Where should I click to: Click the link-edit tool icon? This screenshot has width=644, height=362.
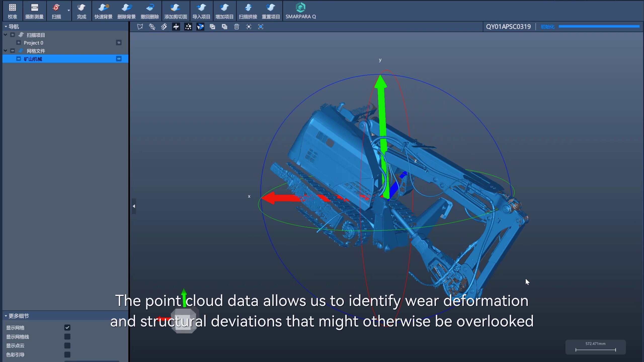coord(152,27)
